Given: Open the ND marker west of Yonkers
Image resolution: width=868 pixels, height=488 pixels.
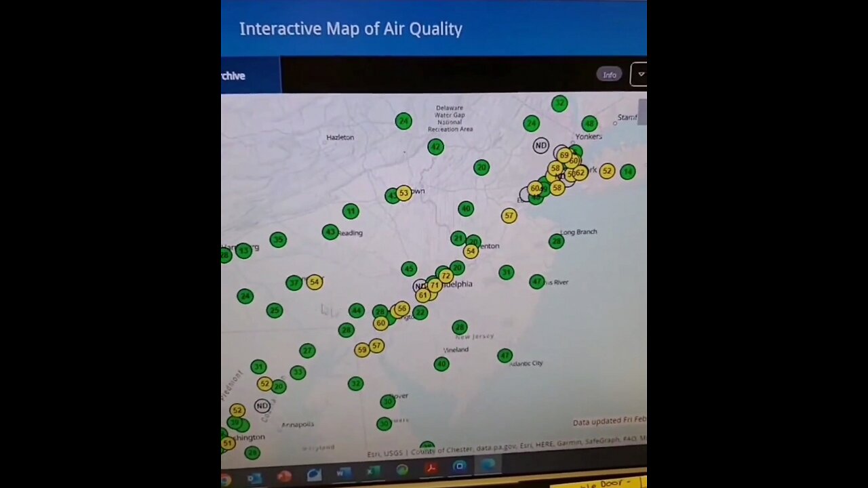Looking at the screenshot, I should pos(540,145).
